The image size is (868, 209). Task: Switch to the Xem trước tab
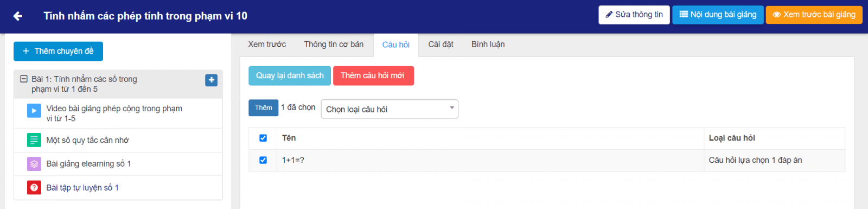267,45
